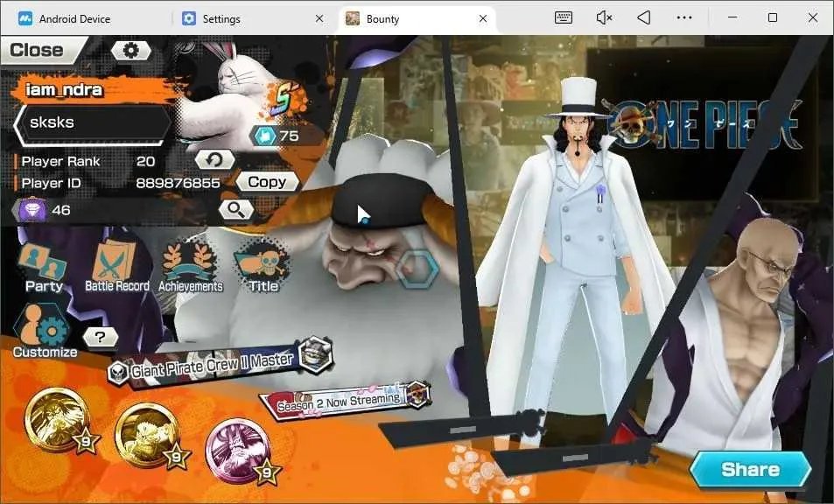Close the Settings tab

click(x=319, y=18)
